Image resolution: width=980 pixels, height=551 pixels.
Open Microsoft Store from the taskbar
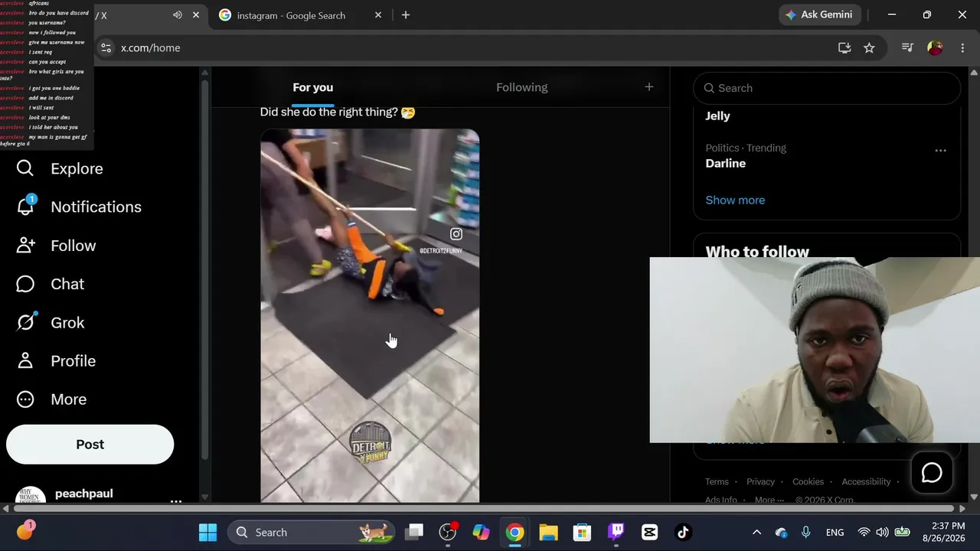tap(582, 532)
